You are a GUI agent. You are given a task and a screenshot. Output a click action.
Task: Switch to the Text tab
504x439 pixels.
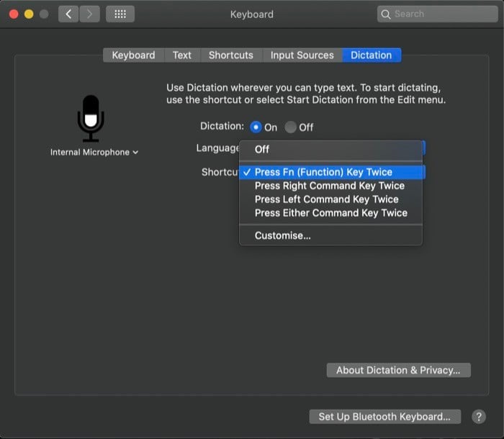coord(182,55)
